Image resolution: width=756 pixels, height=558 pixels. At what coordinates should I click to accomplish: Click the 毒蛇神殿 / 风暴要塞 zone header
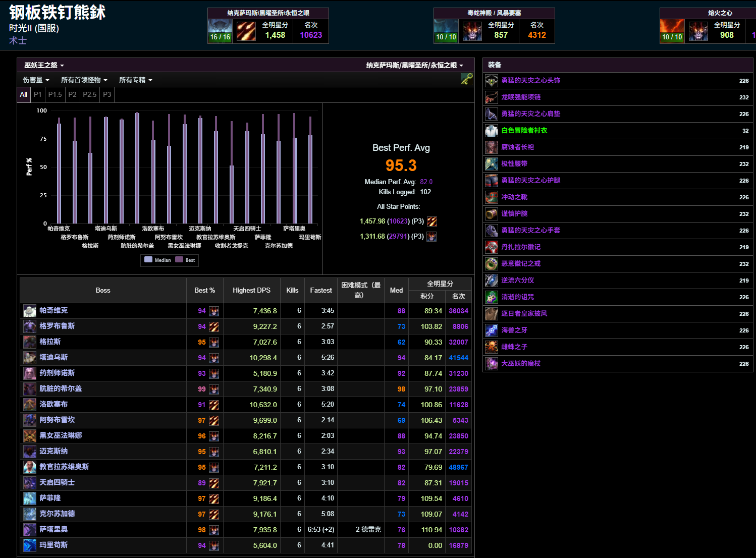[x=494, y=13]
